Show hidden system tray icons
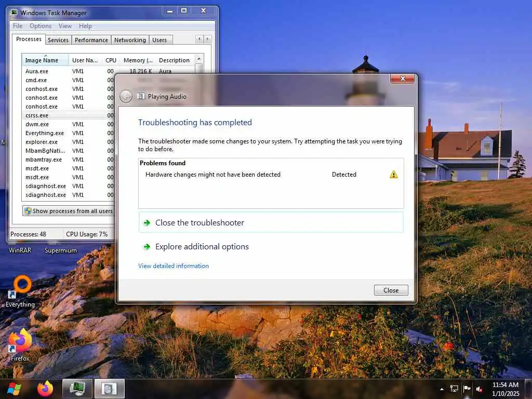The width and height of the screenshot is (532, 399). (x=442, y=389)
